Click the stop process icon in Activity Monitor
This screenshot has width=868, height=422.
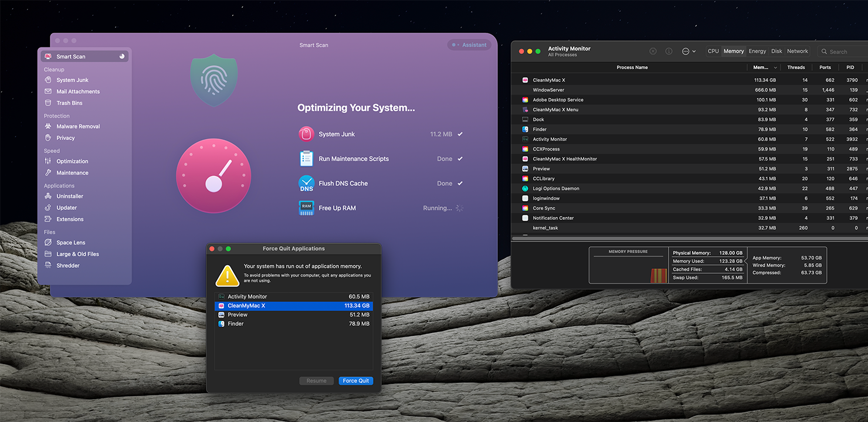[653, 52]
